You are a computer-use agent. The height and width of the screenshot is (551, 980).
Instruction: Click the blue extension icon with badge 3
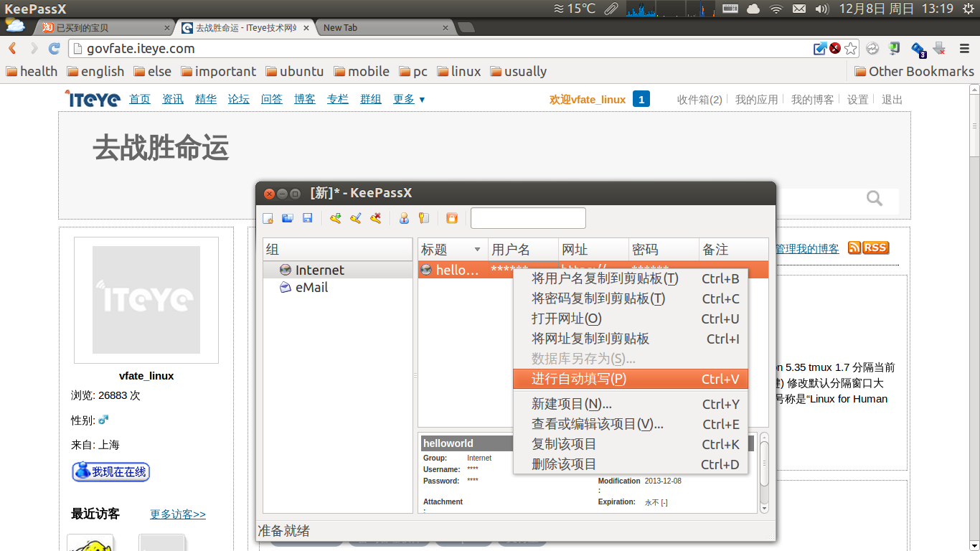click(x=918, y=50)
